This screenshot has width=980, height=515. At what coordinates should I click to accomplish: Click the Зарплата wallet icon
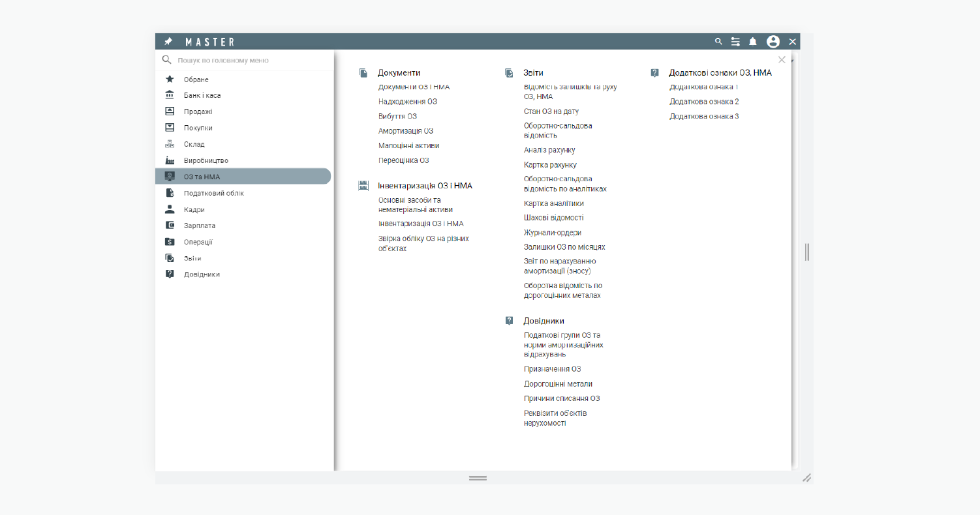[170, 226]
